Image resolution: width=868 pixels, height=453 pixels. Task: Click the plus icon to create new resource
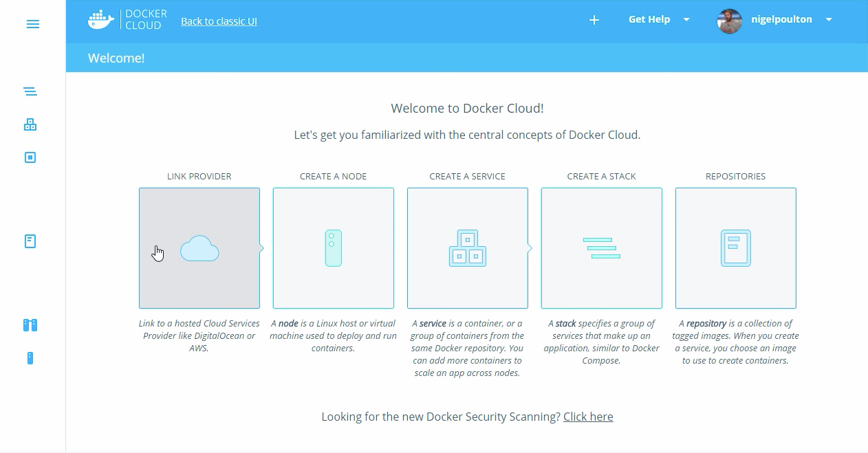tap(594, 20)
